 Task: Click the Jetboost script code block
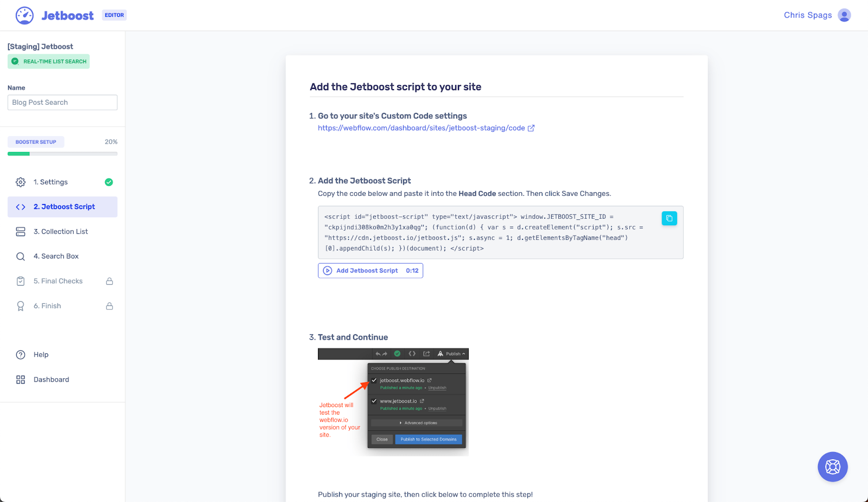point(500,232)
